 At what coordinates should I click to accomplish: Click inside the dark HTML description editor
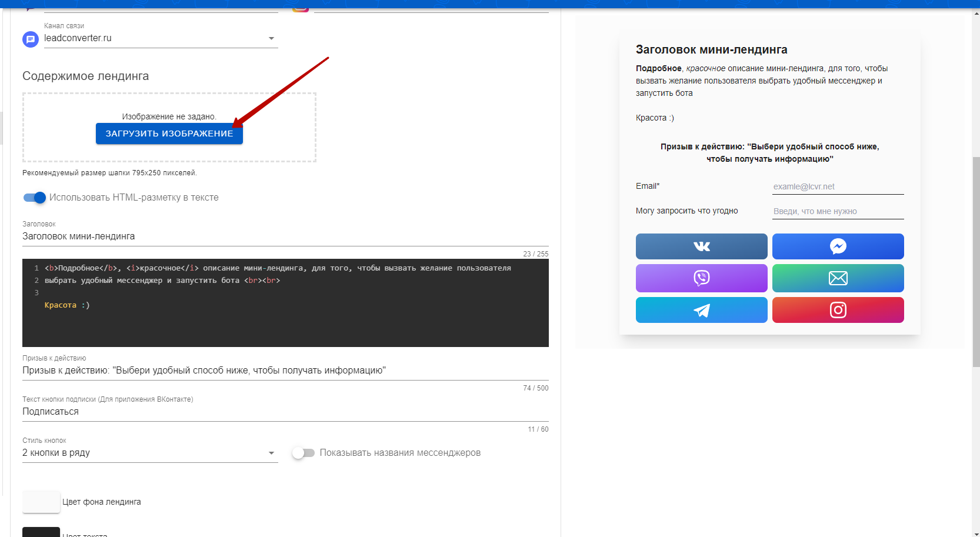(x=285, y=303)
